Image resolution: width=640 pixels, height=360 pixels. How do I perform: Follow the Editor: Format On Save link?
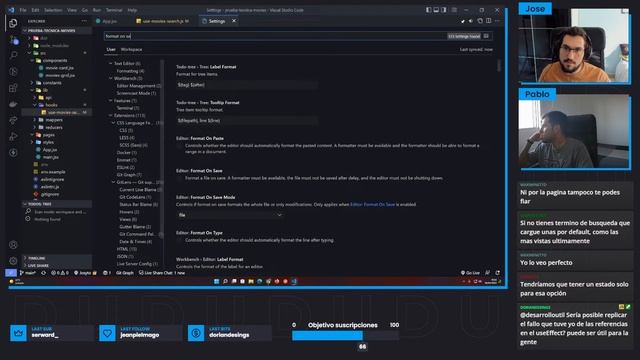tap(373, 204)
